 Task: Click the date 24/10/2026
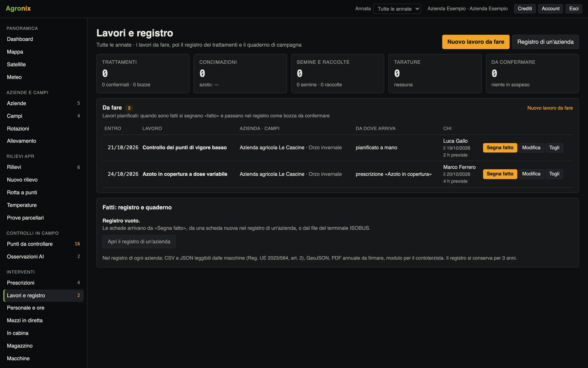pos(123,174)
